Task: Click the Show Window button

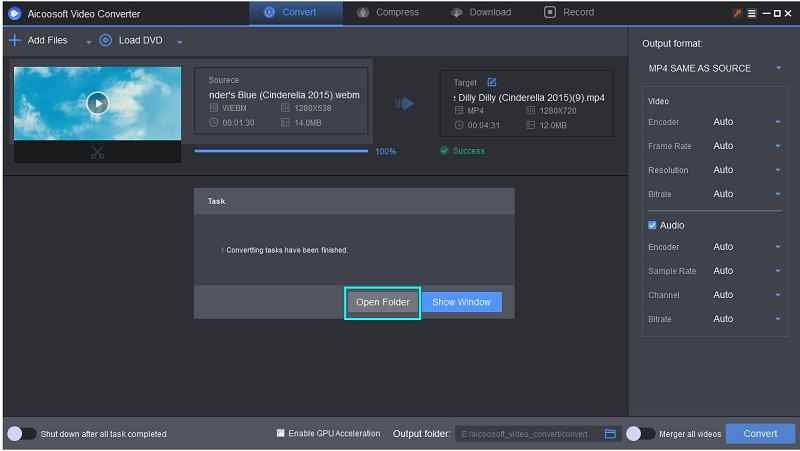Action: [461, 302]
